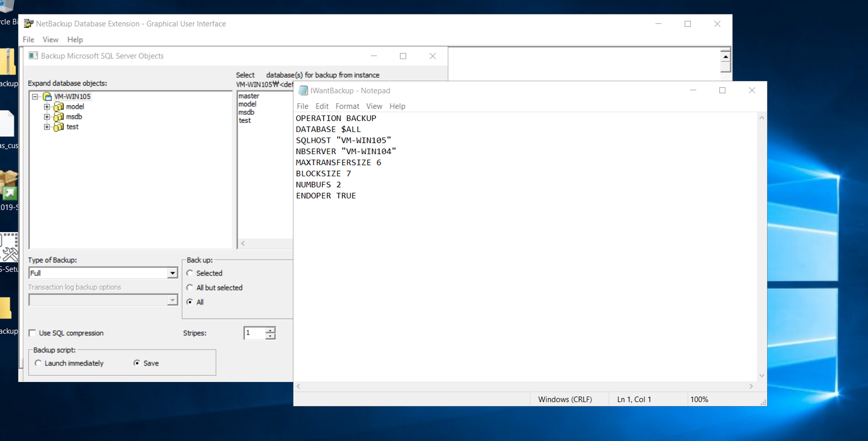Click 'NBSERVER "VM-WIN104"' line in Notepad

pos(346,151)
